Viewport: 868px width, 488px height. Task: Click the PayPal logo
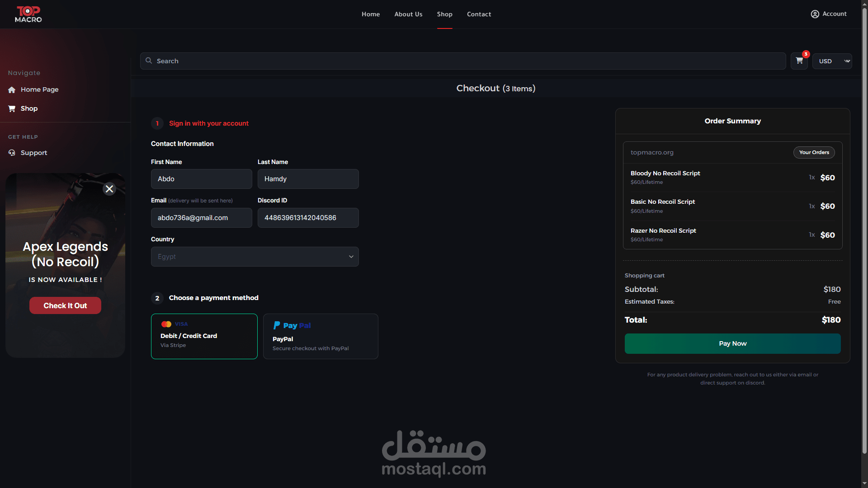tap(292, 325)
